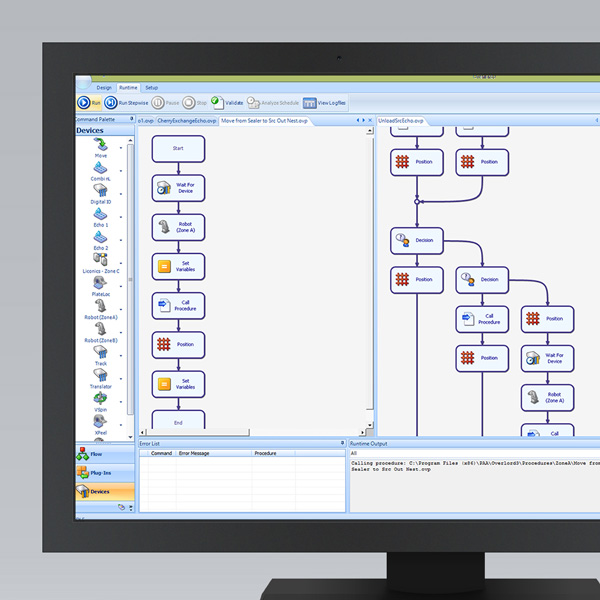
Task: Expand options arrow next to Echo 1 device
Action: (x=121, y=217)
